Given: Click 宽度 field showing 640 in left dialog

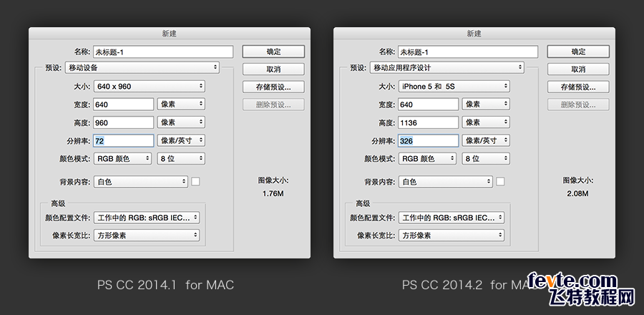Looking at the screenshot, I should (124, 105).
